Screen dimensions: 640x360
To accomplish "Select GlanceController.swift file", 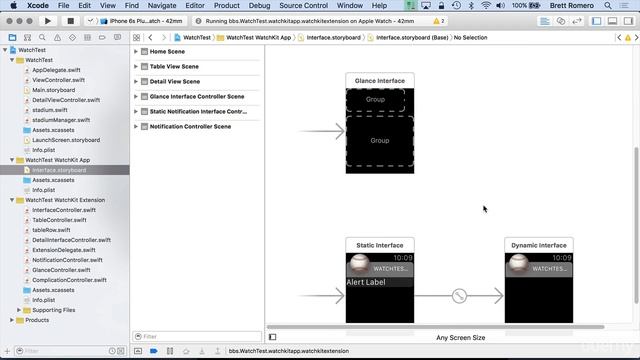I will click(61, 270).
